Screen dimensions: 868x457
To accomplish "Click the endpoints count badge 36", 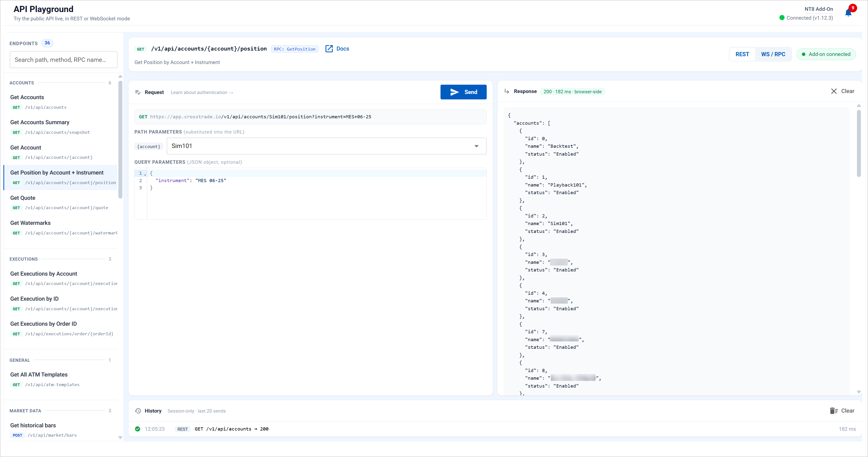I will (47, 43).
